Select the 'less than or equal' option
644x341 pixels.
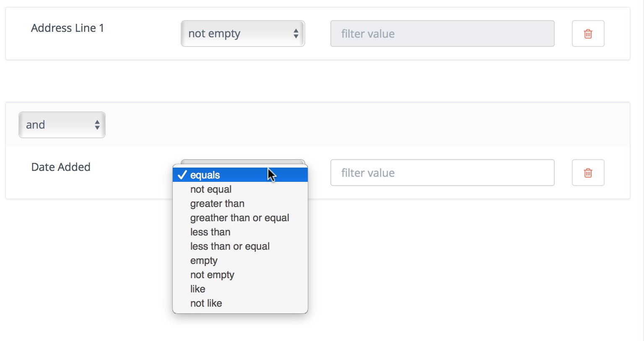[x=230, y=246]
